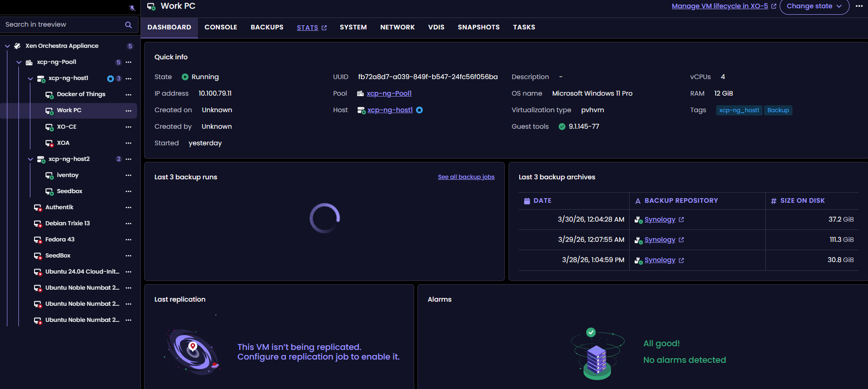Select XO-CE VM in tree
Screen dimensions: 868x389
pos(67,127)
